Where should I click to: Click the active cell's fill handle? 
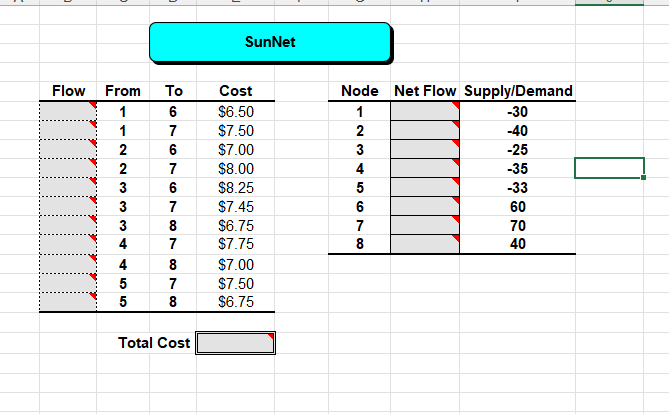(643, 177)
